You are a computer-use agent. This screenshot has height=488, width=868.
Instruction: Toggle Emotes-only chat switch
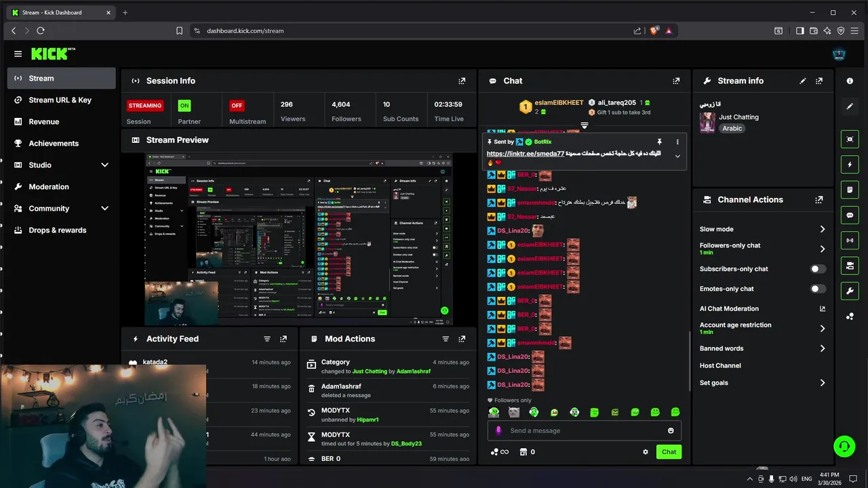pyautogui.click(x=818, y=289)
